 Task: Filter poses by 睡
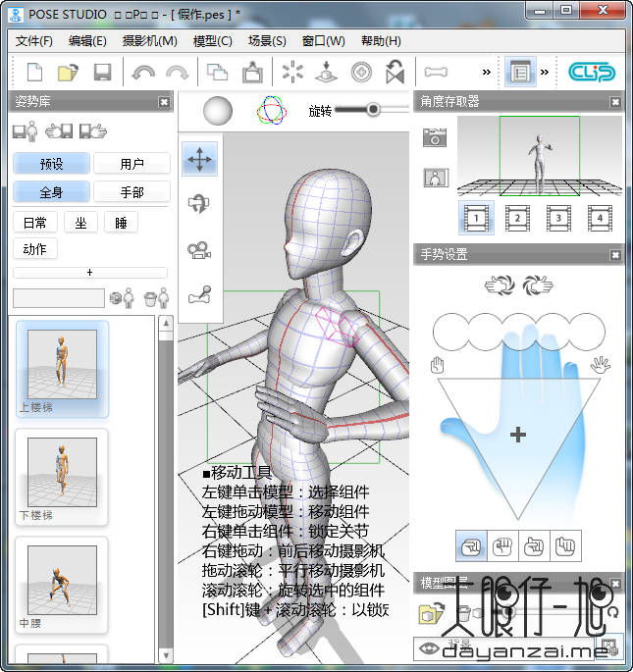pyautogui.click(x=121, y=223)
